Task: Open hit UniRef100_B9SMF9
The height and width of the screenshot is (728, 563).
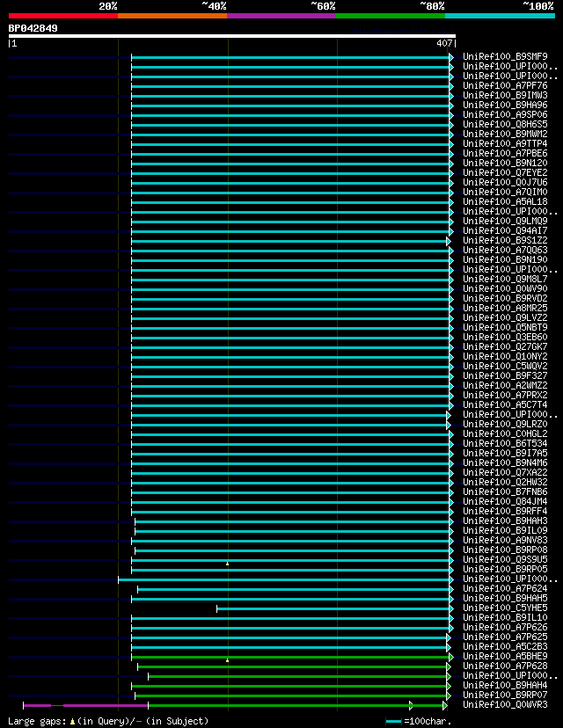Action: tap(505, 56)
